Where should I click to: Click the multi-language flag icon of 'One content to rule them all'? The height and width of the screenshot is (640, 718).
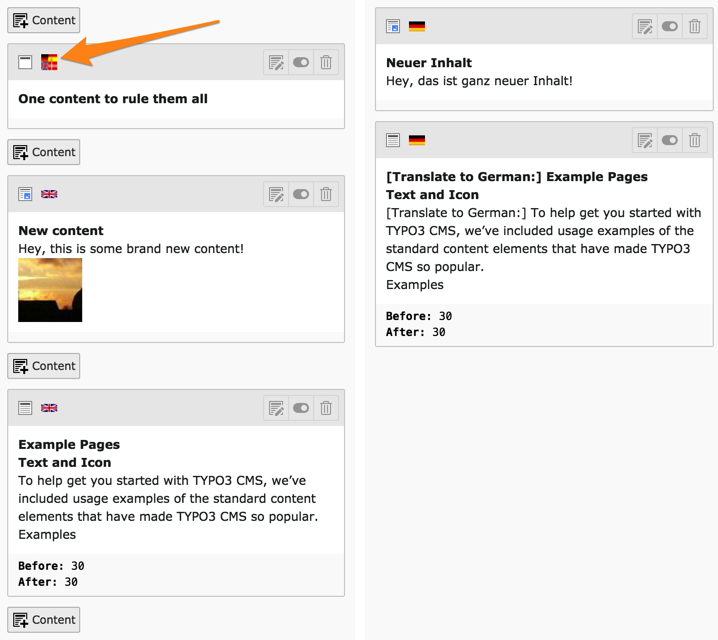[x=49, y=62]
